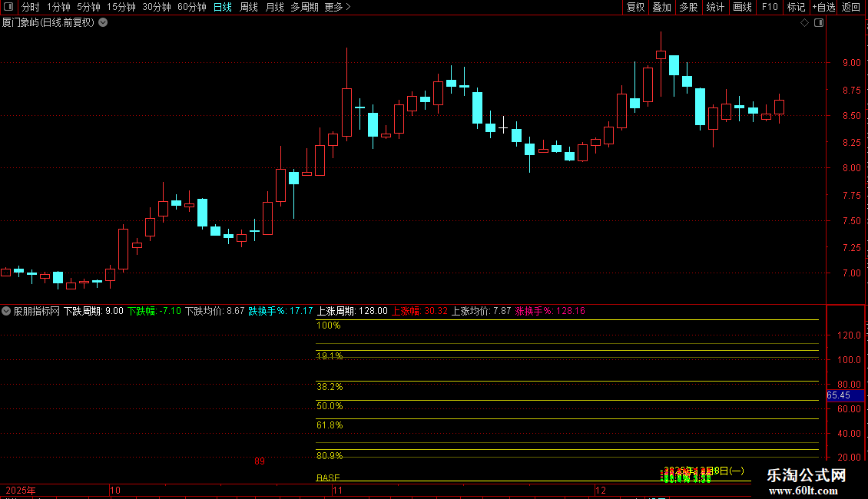Image resolution: width=868 pixels, height=499 pixels.
Task: Click the 上涨周期: 128.00 value
Action: pyautogui.click(x=352, y=311)
